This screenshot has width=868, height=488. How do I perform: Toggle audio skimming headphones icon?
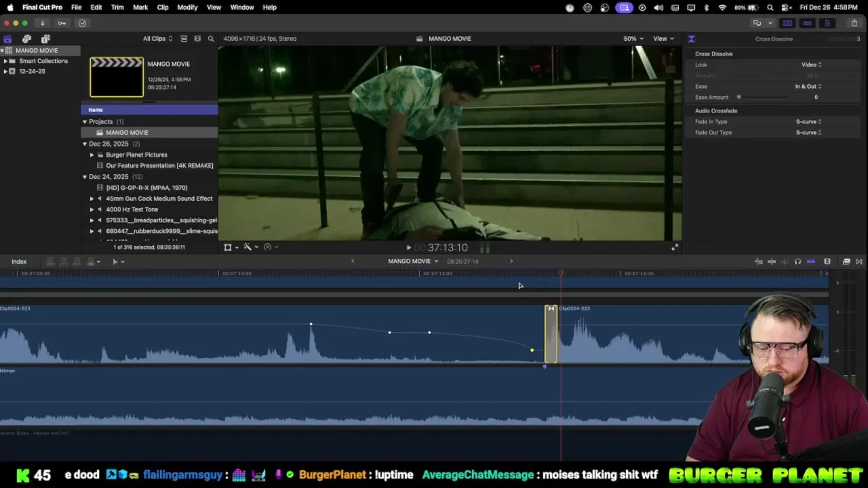tap(797, 262)
